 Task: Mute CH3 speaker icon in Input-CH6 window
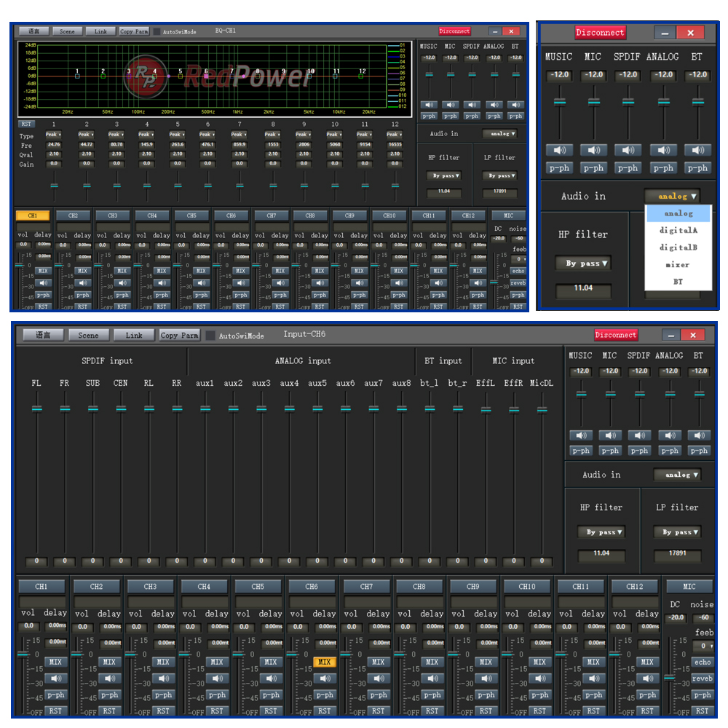click(x=163, y=678)
